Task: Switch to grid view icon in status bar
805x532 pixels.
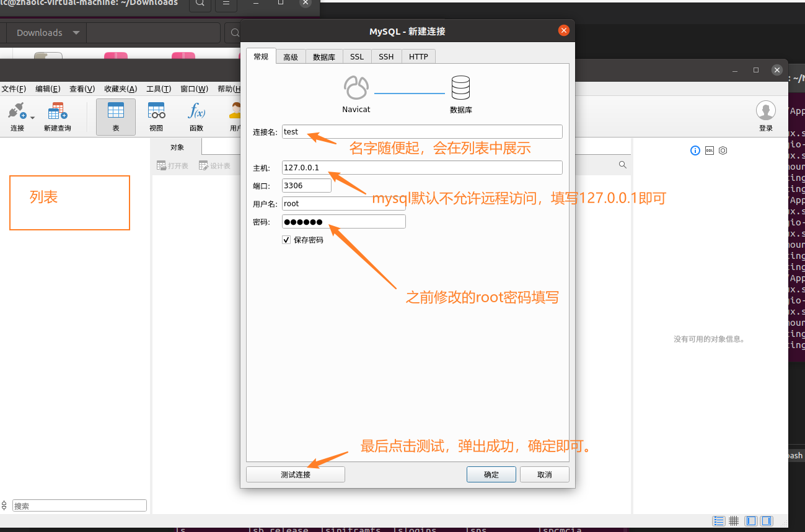Action: pyautogui.click(x=734, y=521)
